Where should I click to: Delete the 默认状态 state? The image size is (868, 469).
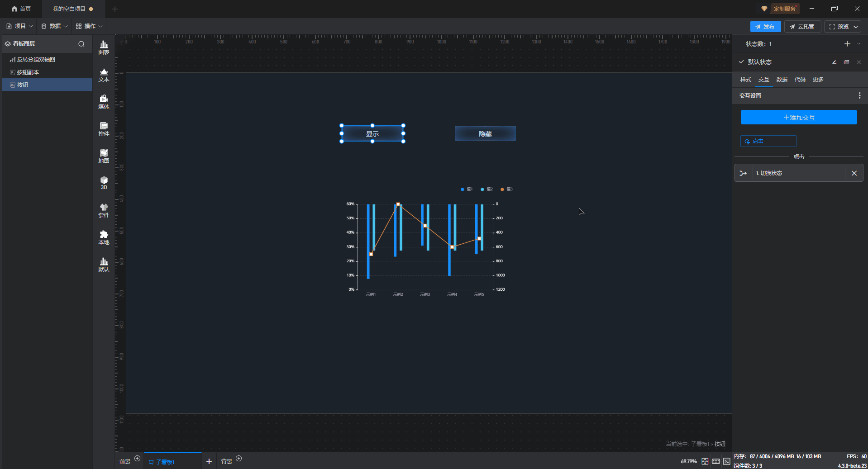[859, 62]
